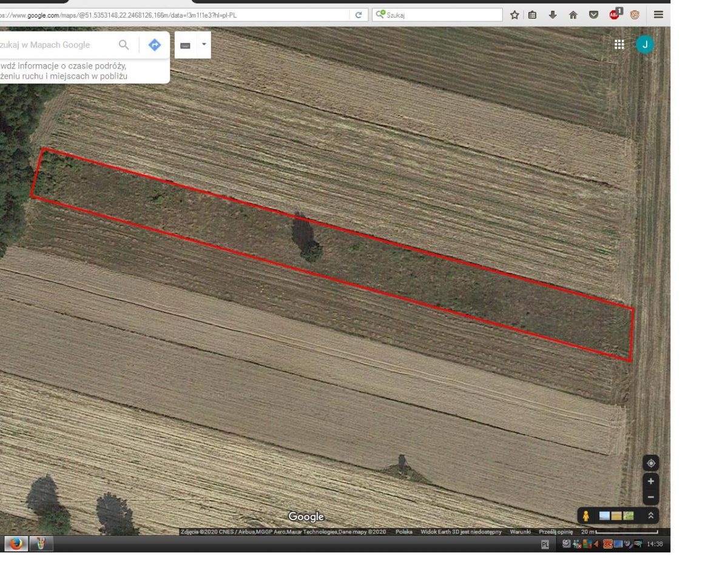
Task: Open the second taskbar application icon
Action: click(41, 544)
